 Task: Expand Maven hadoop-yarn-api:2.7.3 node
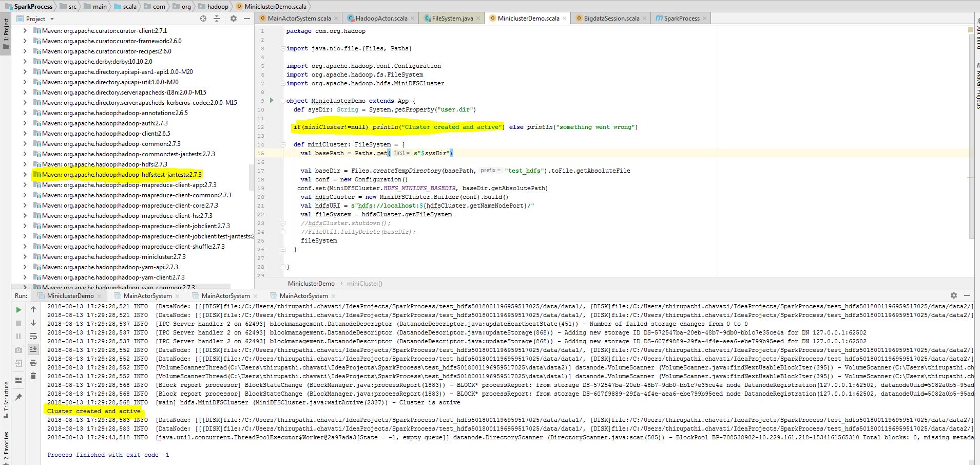point(25,267)
